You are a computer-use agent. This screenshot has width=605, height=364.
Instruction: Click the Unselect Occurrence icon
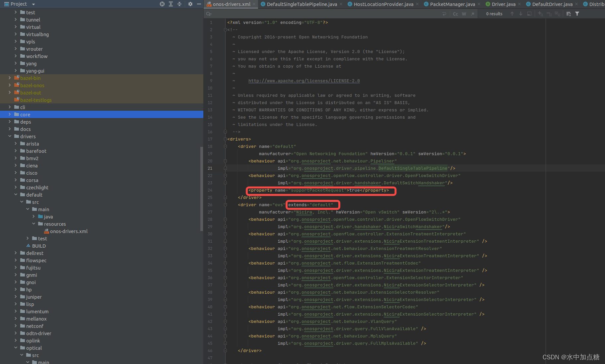[549, 14]
